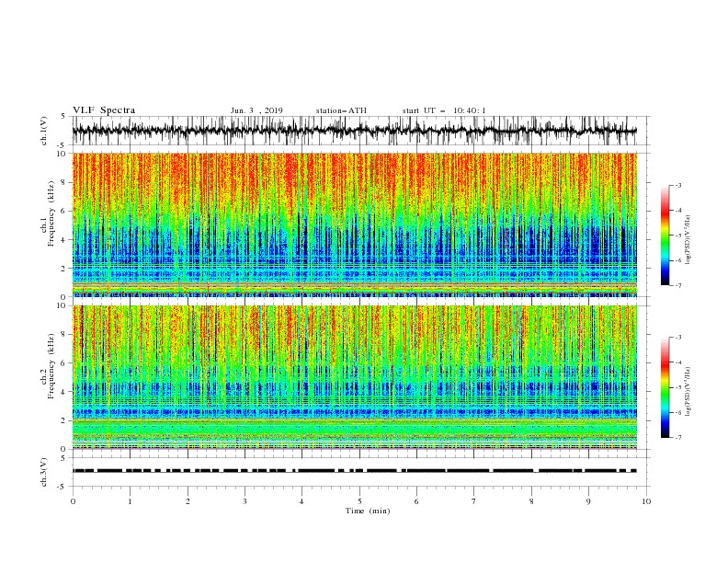This screenshot has width=728, height=563.
Task: Click the "-4" tick on ch.2 color bar
Action: pyautogui.click(x=678, y=362)
